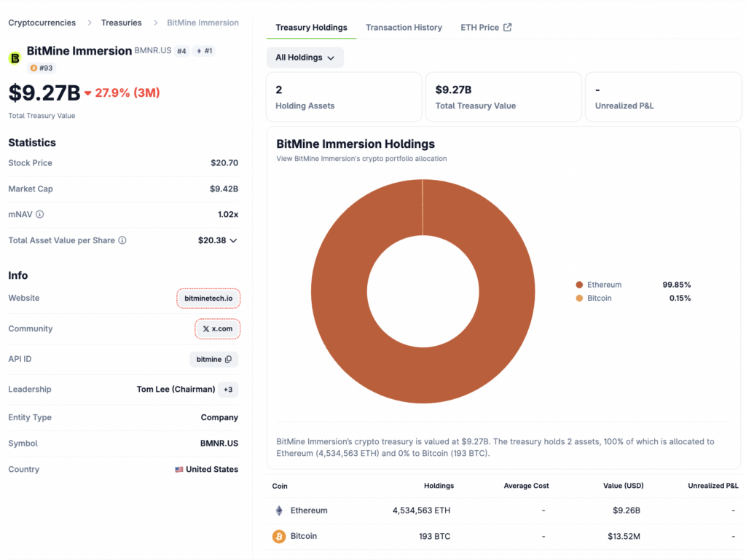Click the Total Treasury Value summary card
This screenshot has height=560, width=746.
click(503, 97)
